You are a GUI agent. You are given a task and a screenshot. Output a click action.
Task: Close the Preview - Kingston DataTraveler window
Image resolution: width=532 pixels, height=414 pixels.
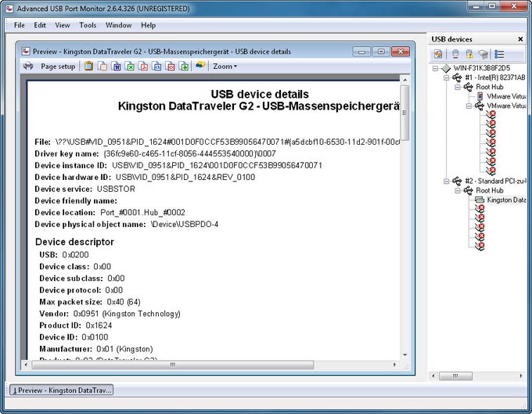click(x=401, y=51)
